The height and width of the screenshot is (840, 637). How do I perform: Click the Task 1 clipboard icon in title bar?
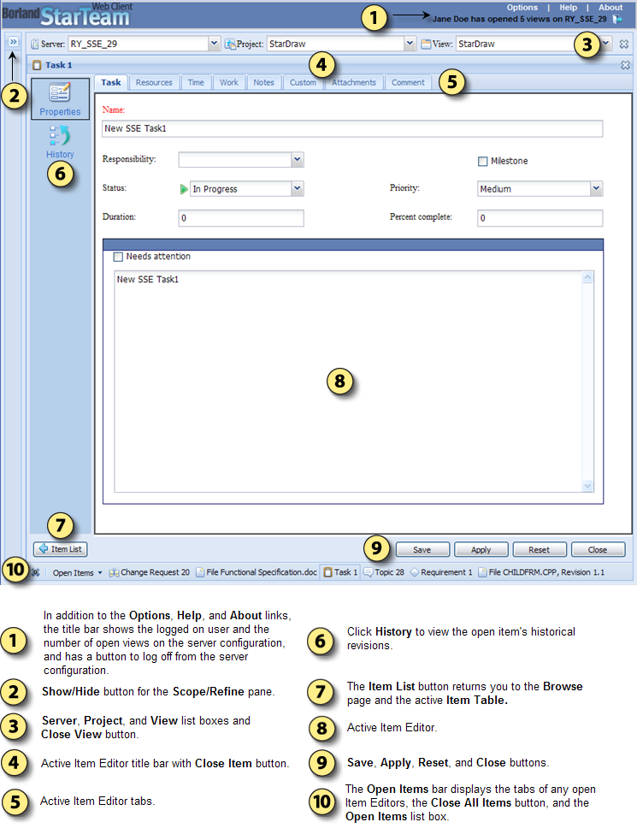pyautogui.click(x=37, y=65)
